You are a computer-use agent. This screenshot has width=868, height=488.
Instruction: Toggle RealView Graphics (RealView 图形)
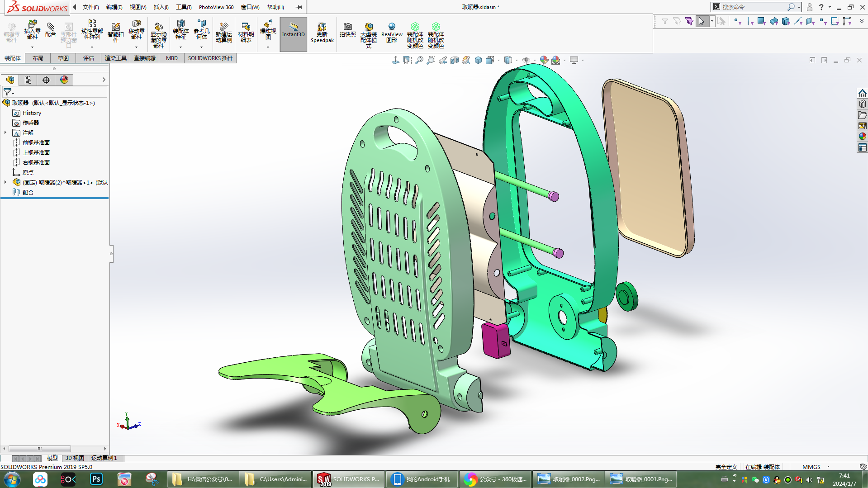coord(392,33)
